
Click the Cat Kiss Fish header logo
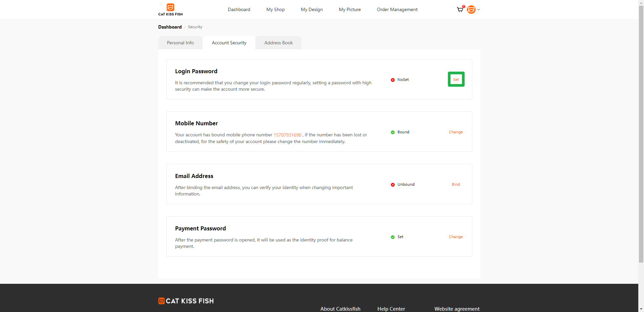click(x=170, y=9)
